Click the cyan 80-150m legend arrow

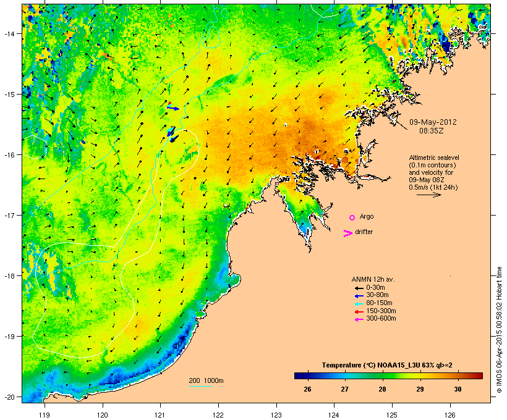pyautogui.click(x=359, y=304)
